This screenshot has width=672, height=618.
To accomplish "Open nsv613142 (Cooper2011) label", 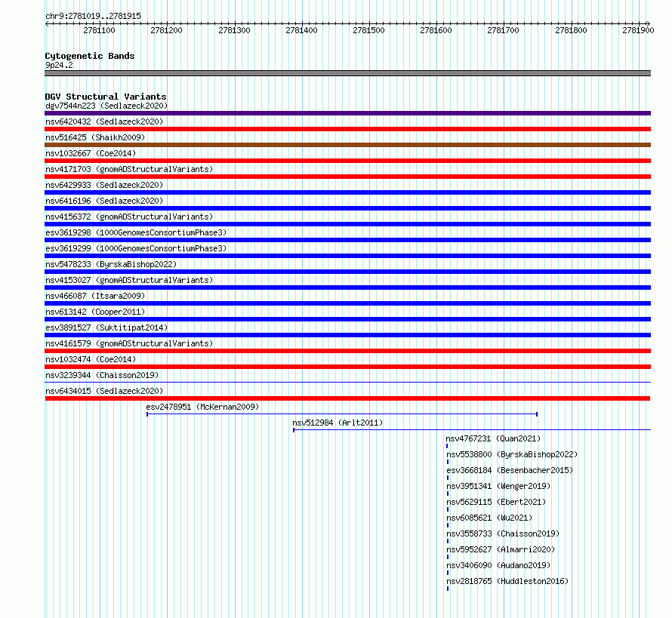I will pyautogui.click(x=96, y=312).
